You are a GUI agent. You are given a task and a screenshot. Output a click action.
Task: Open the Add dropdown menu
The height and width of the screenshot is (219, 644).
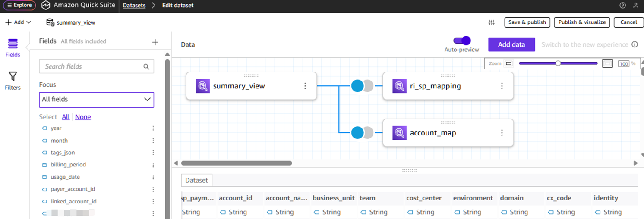pyautogui.click(x=18, y=22)
